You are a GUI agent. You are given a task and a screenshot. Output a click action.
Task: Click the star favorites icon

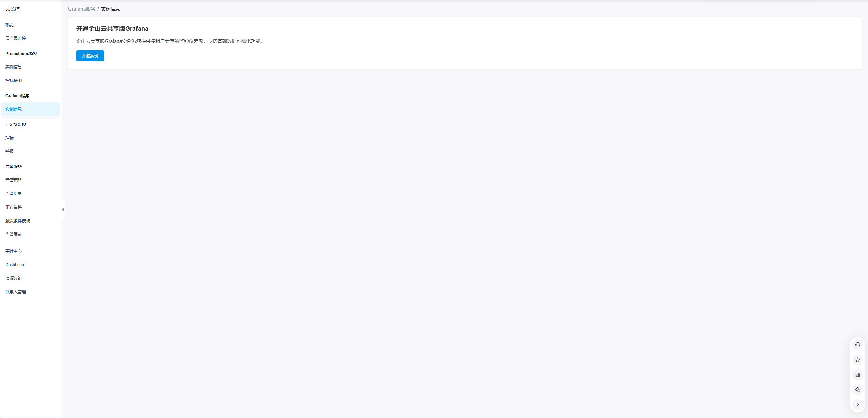point(857,360)
